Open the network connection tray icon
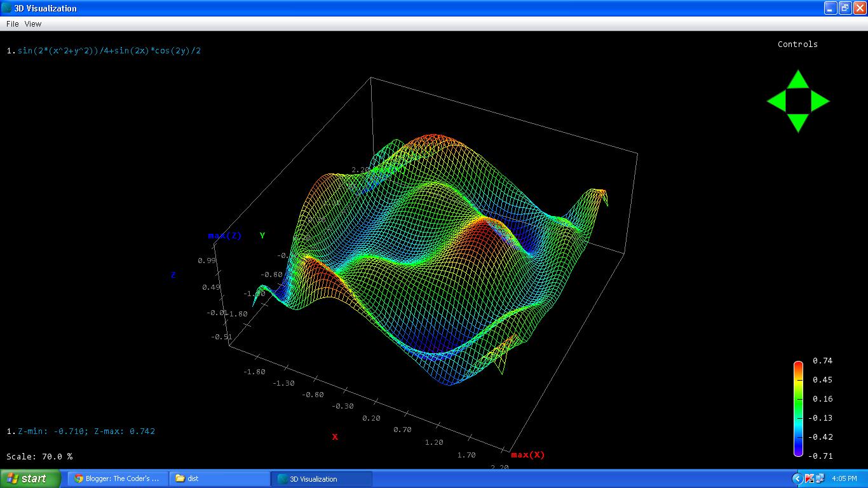Viewport: 868px width, 488px height. coord(820,478)
